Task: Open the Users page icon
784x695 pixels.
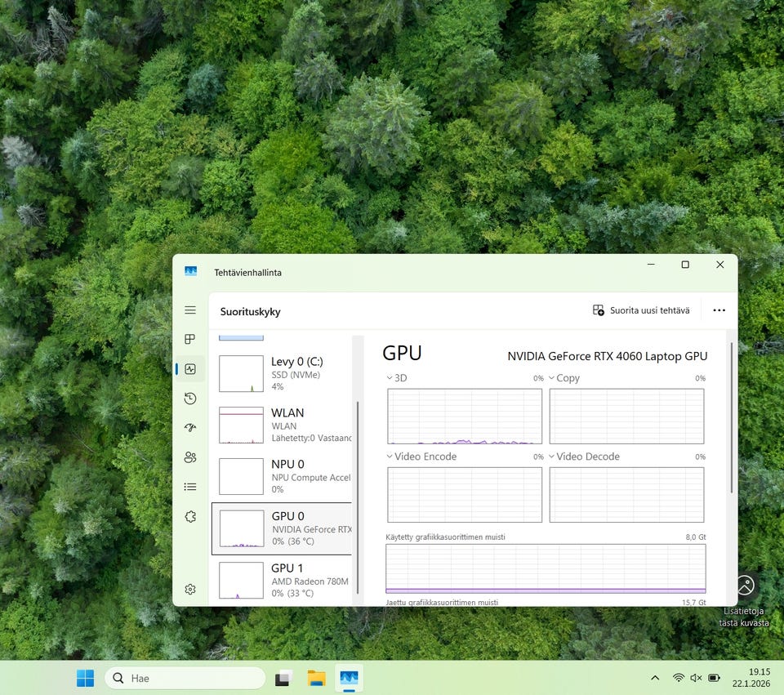Action: pyautogui.click(x=190, y=457)
